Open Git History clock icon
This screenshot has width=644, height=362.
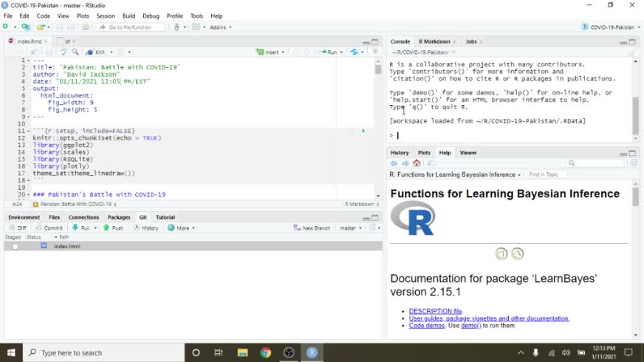pyautogui.click(x=137, y=228)
